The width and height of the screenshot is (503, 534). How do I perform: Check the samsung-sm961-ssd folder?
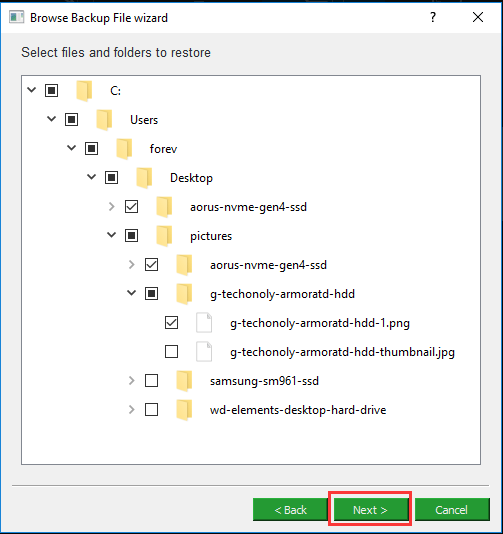(152, 380)
